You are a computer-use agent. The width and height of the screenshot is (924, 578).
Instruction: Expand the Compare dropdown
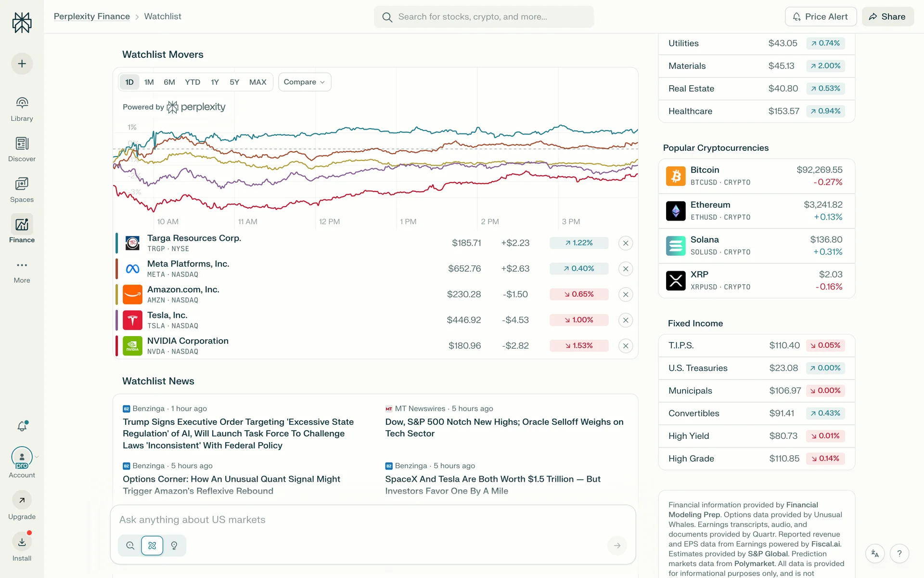coord(304,82)
